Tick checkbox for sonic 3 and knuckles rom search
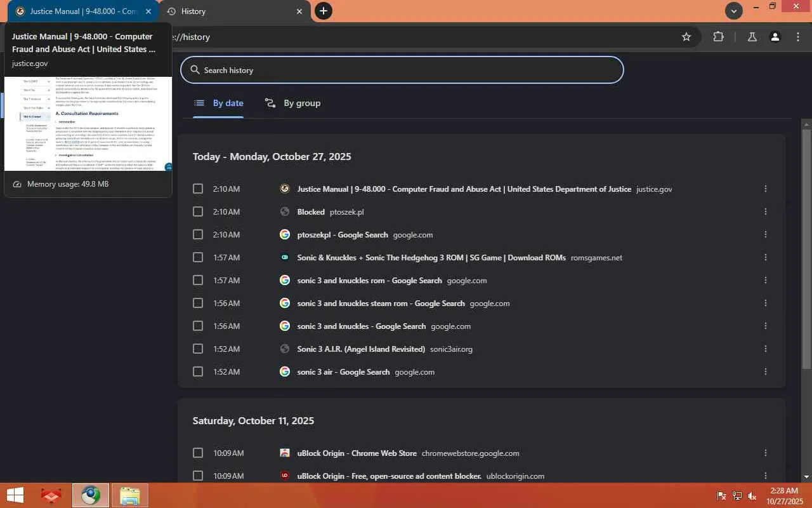This screenshot has height=508, width=812. (198, 280)
